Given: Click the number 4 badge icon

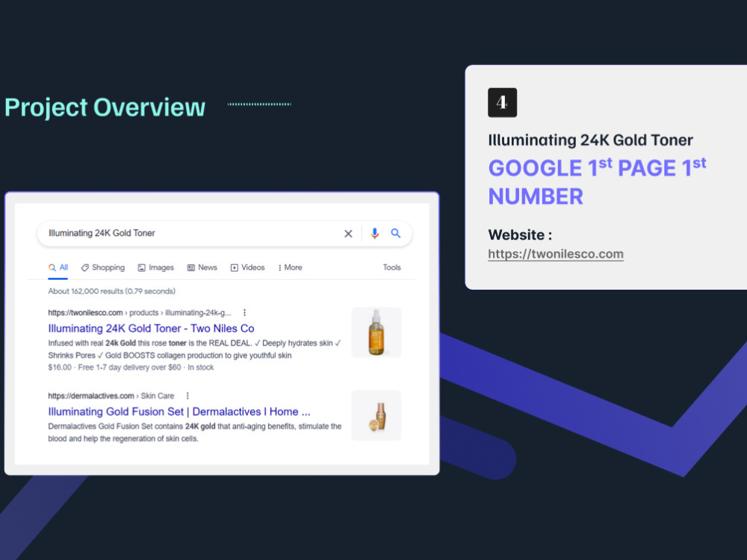Looking at the screenshot, I should coord(502,102).
